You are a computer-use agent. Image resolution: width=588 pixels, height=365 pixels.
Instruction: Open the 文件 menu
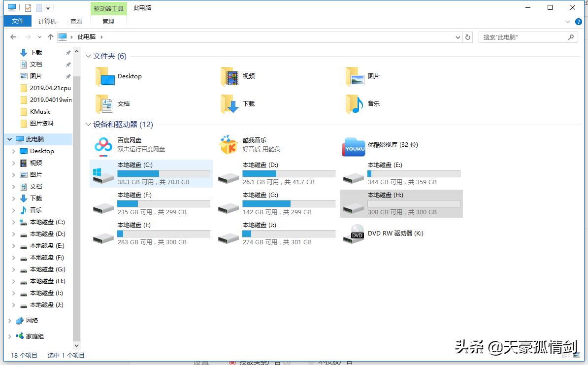click(x=18, y=21)
